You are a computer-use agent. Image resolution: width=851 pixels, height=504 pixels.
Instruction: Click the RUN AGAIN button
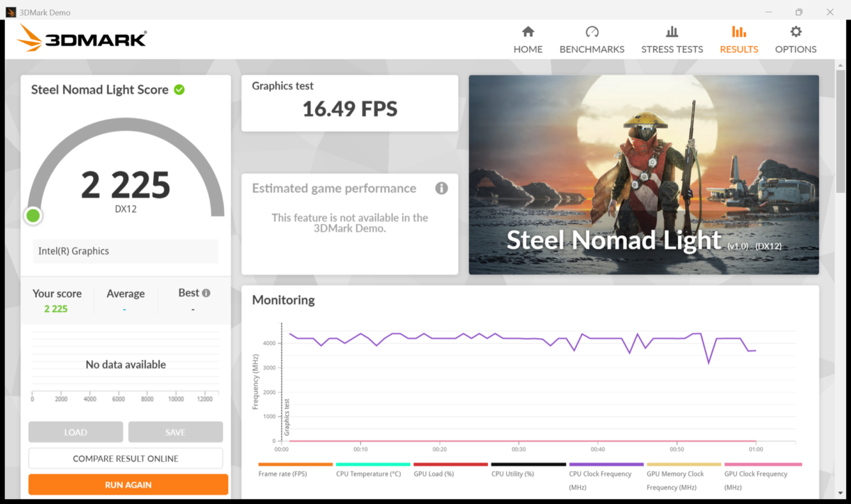click(x=128, y=485)
